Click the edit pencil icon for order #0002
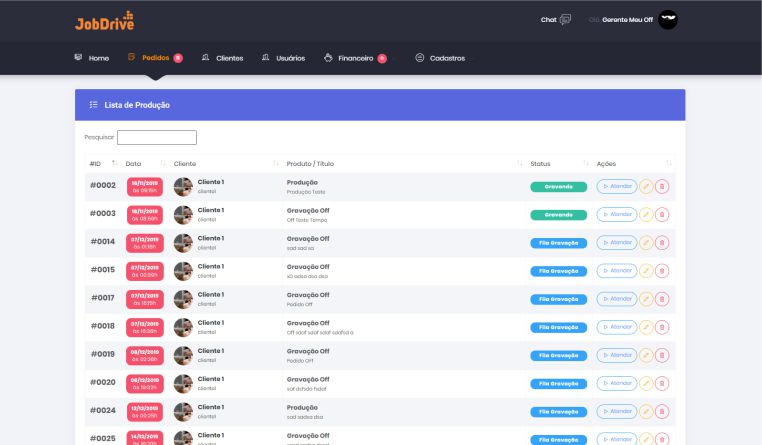This screenshot has width=762, height=445. click(x=646, y=186)
